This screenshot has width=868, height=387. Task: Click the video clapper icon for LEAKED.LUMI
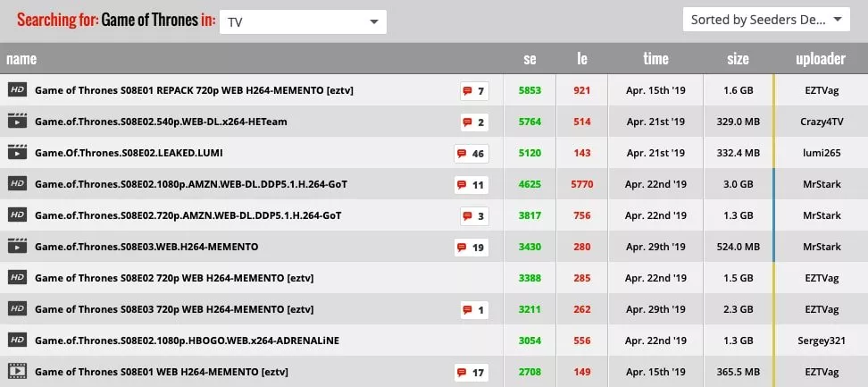pos(16,153)
